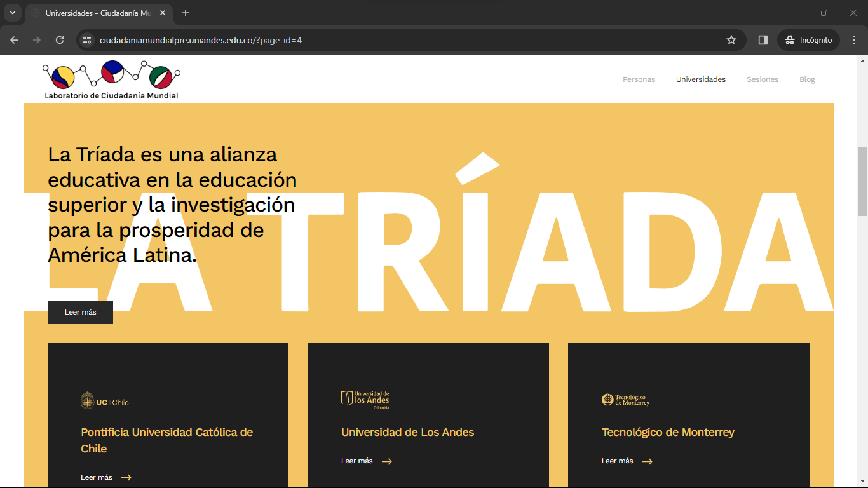Click Laboratorio de Ciudadanía Mundial logo
The width and height of the screenshot is (868, 488).
[x=112, y=79]
